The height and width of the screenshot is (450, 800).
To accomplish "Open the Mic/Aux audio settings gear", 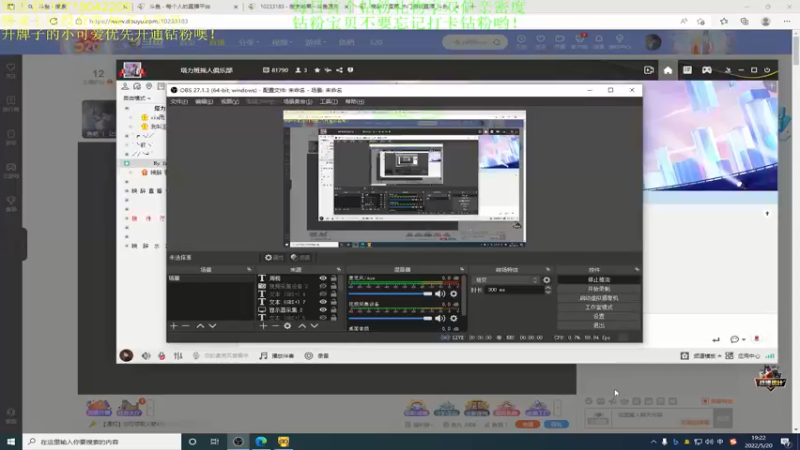I will coord(454,294).
